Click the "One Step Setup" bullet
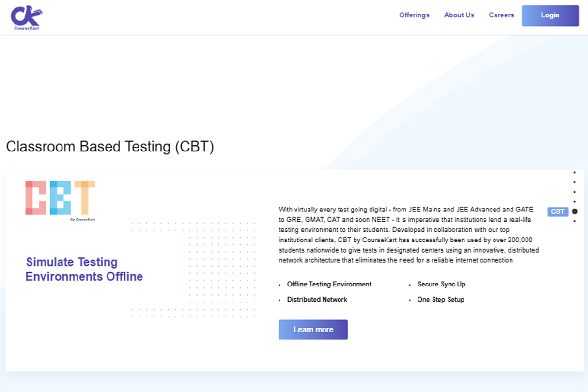 pyautogui.click(x=441, y=300)
